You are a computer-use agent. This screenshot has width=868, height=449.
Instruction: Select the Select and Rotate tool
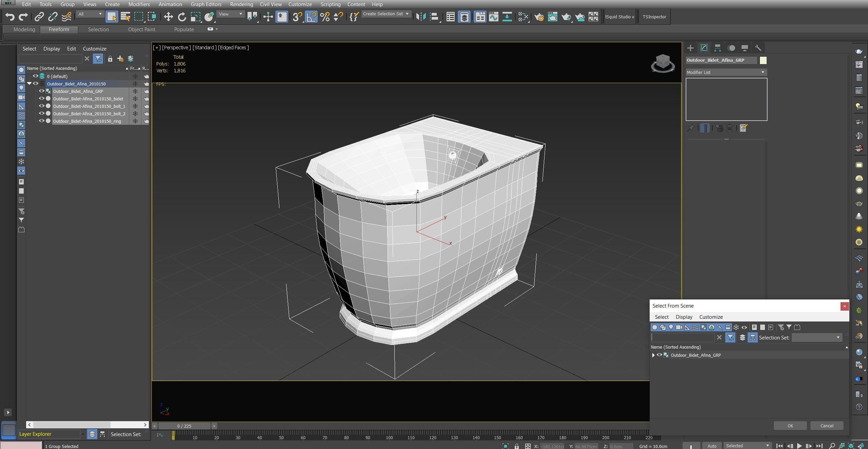(182, 17)
